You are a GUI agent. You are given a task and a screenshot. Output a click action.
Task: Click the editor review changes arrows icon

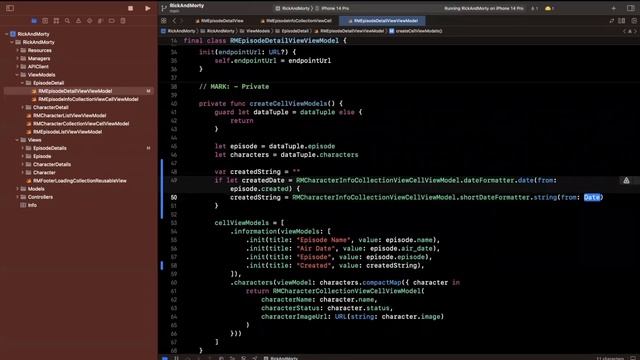coord(611,21)
